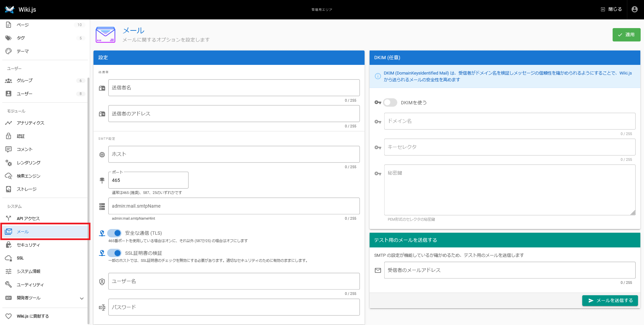Click the API アクセス fork icon
Screen dimensions: 644x325
[9, 218]
